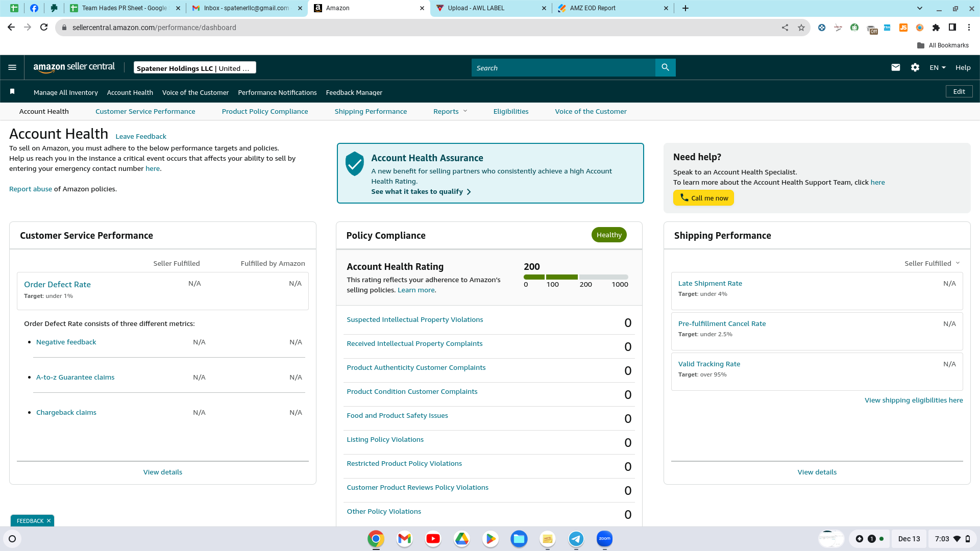Switch to the AMZ EOD Report tab
The image size is (980, 551).
[612, 8]
